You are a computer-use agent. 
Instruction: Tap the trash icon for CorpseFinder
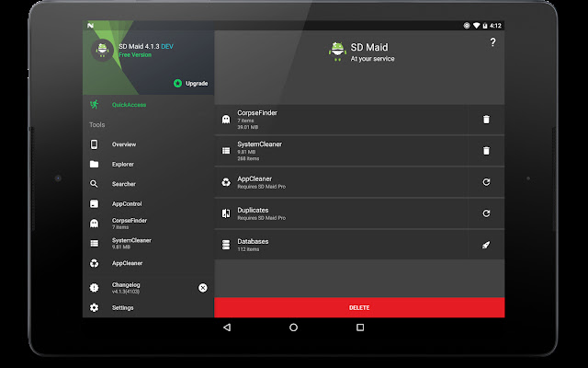pyautogui.click(x=486, y=120)
